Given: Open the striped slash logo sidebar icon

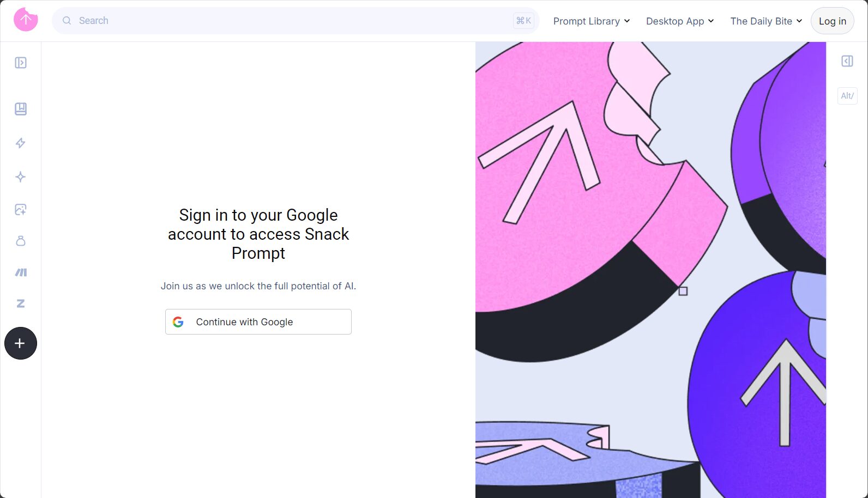Looking at the screenshot, I should (21, 272).
